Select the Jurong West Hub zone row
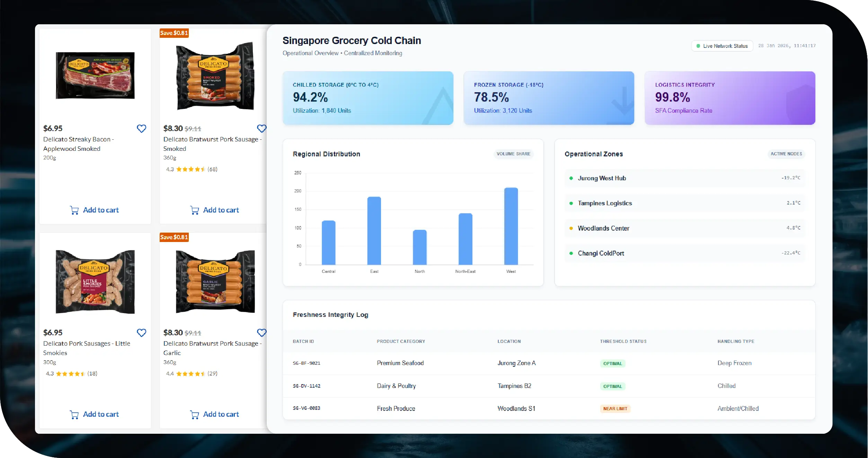Viewport: 868px width, 458px height. click(684, 178)
